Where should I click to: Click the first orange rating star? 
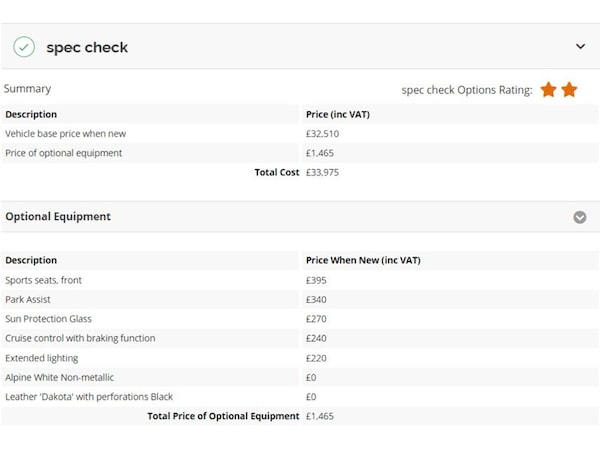coord(548,90)
